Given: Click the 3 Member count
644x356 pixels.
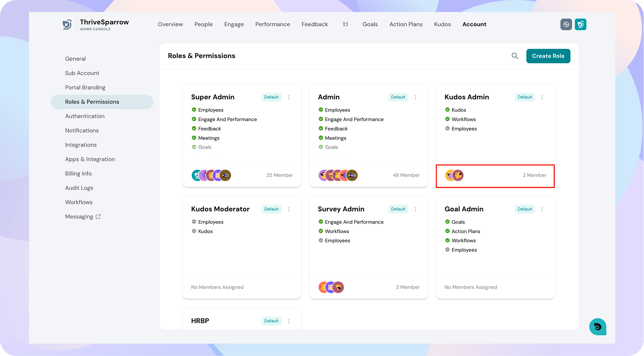Looking at the screenshot, I should click(408, 287).
